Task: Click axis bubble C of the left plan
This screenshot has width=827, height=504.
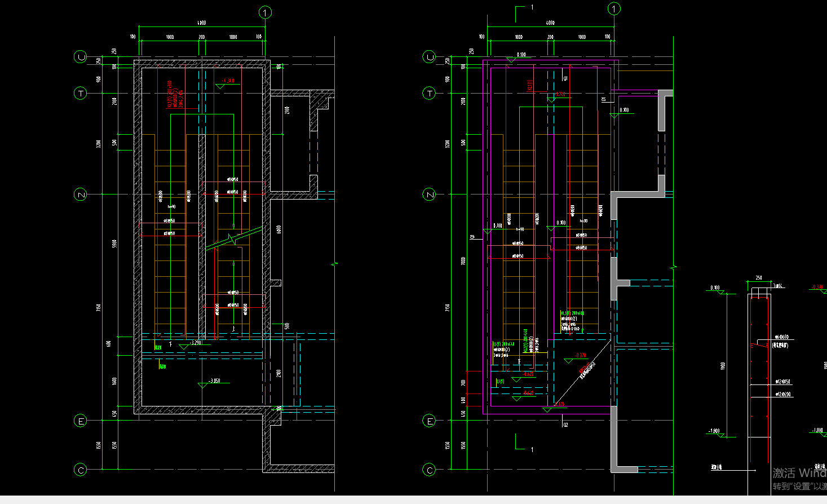Action: (x=81, y=470)
